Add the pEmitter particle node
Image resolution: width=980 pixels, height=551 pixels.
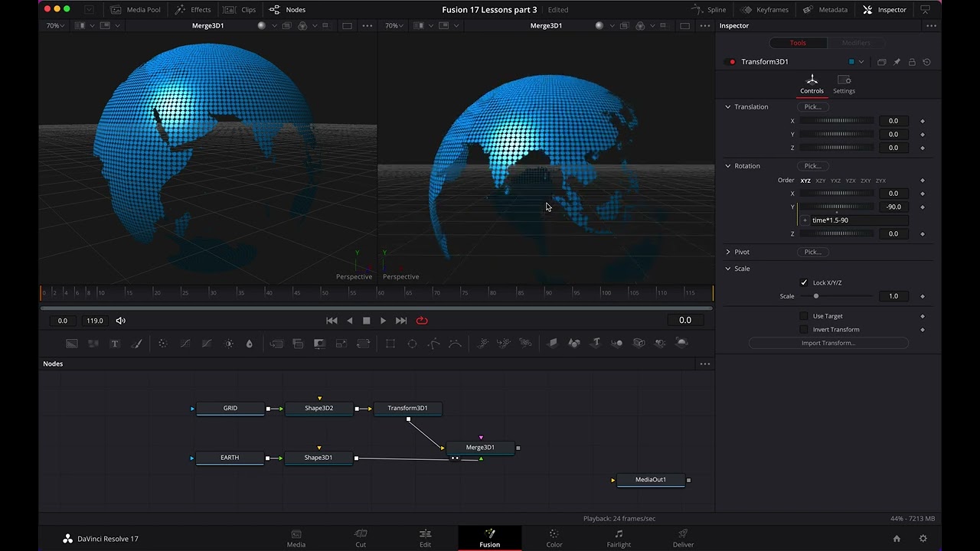tap(483, 344)
